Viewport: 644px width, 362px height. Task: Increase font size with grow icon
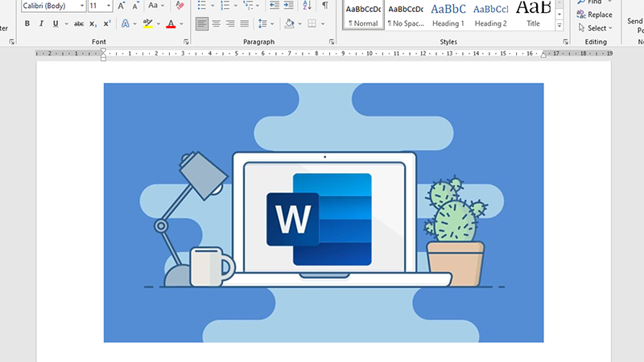point(122,6)
